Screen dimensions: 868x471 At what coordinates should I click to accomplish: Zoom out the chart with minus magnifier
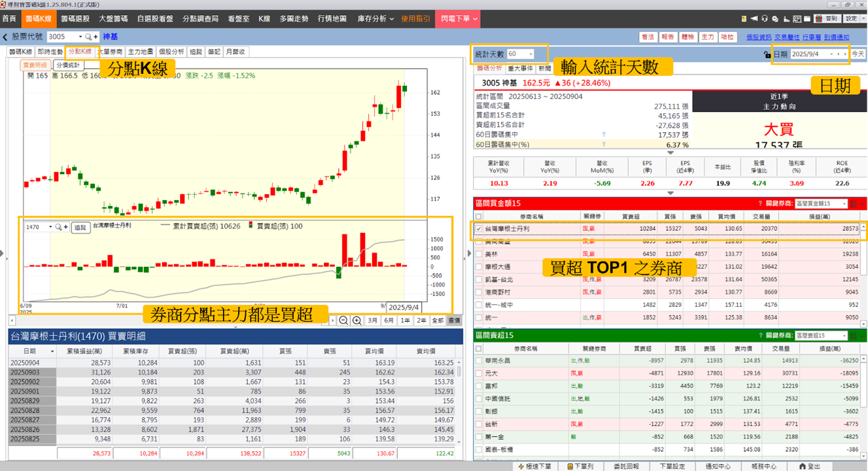click(x=344, y=321)
